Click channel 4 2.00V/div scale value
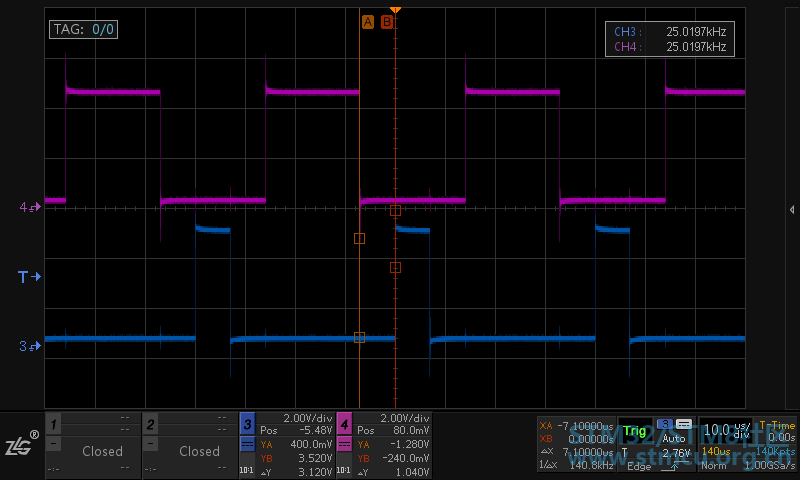The image size is (800, 480). (x=405, y=418)
